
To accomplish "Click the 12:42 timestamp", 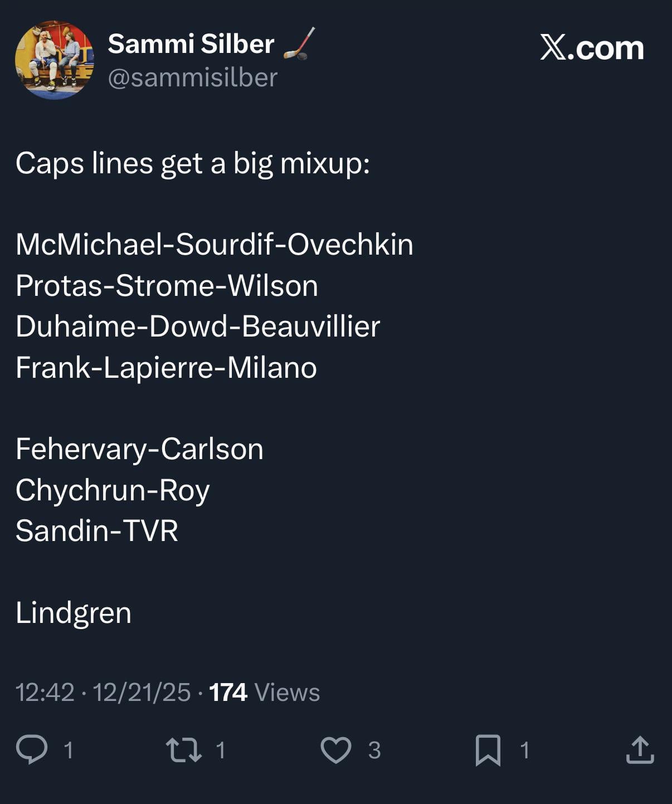I will 45,693.
